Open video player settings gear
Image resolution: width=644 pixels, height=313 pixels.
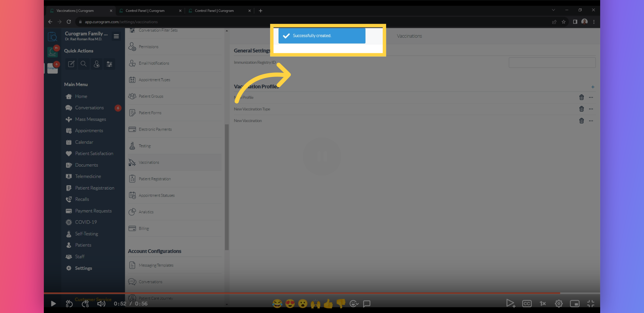point(559,304)
